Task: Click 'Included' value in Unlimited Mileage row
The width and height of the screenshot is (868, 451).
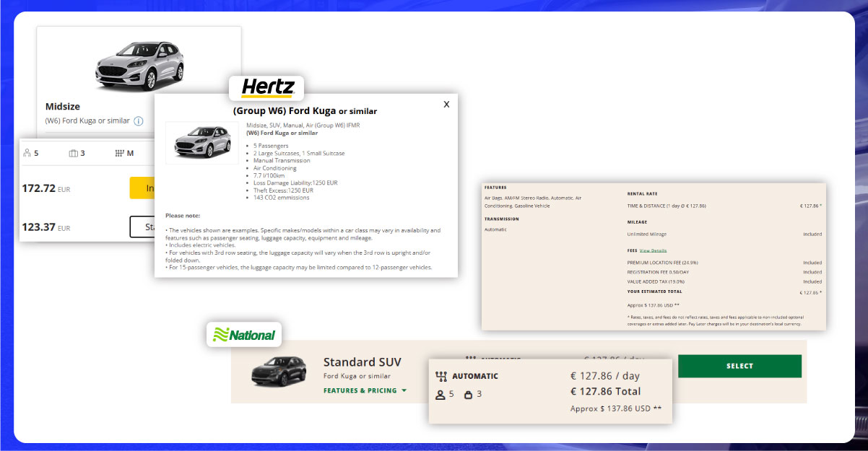Action: [x=812, y=234]
